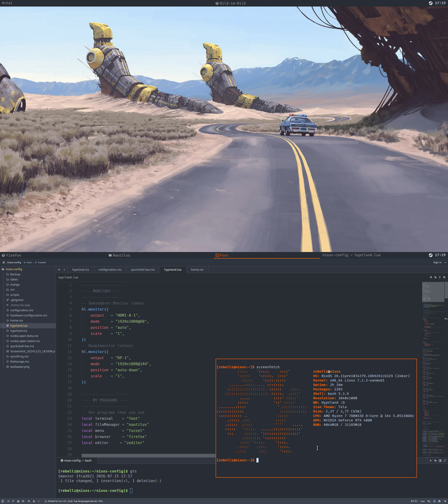
Task: Click the sparkle icon in terminal panel toolbar
Action: [x=435, y=461]
